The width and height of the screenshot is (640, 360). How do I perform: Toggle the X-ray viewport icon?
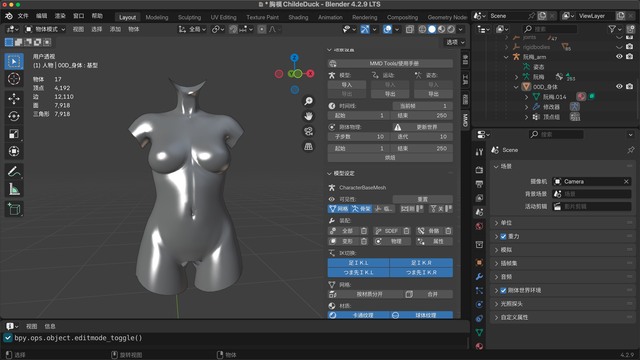[409, 29]
